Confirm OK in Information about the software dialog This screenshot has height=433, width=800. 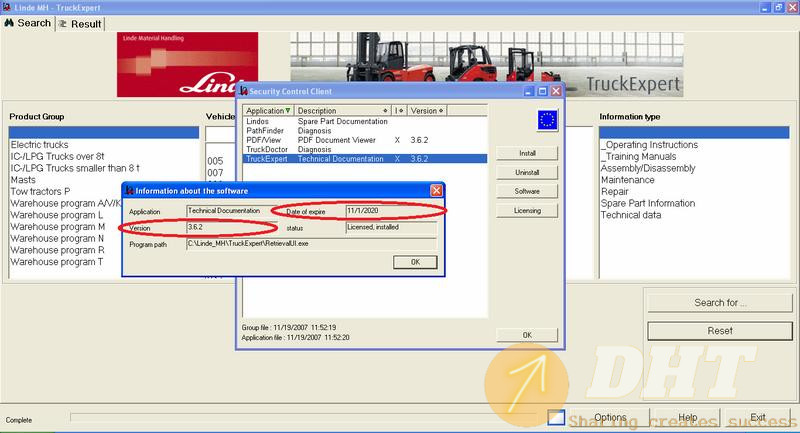[415, 262]
